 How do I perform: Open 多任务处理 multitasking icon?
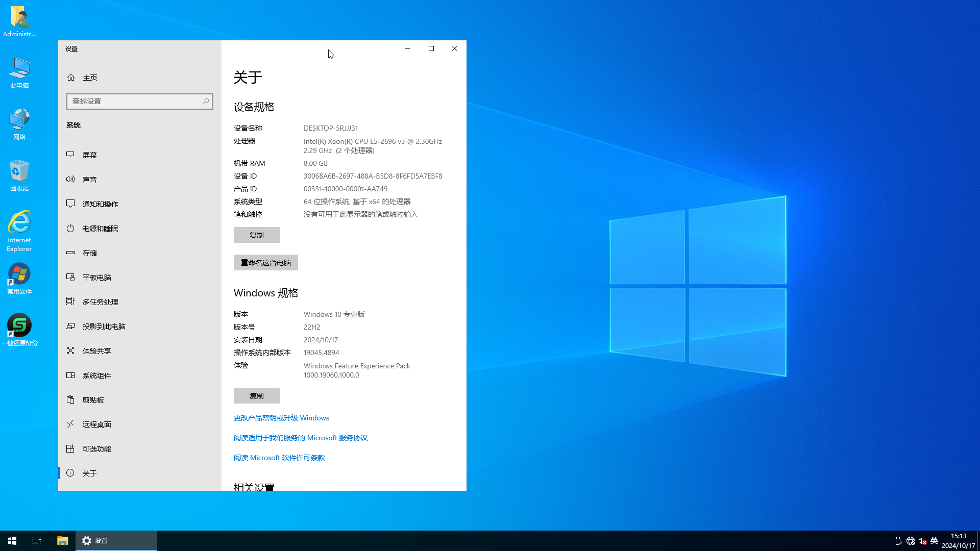point(70,302)
